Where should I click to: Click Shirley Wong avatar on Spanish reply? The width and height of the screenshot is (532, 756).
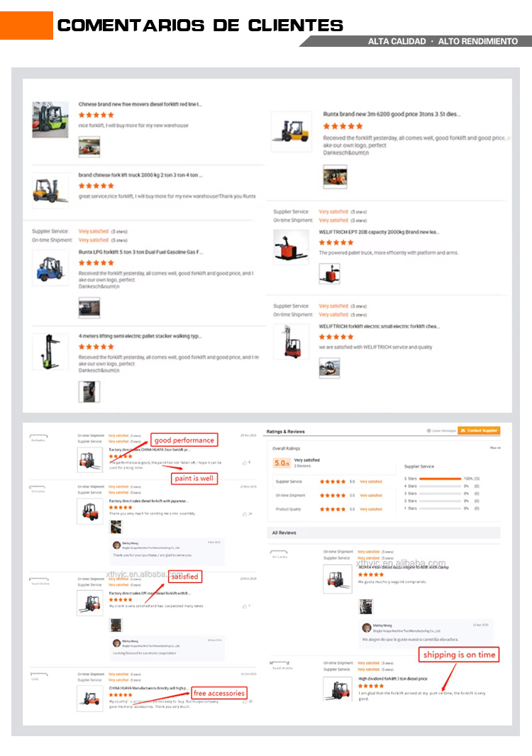(x=366, y=628)
